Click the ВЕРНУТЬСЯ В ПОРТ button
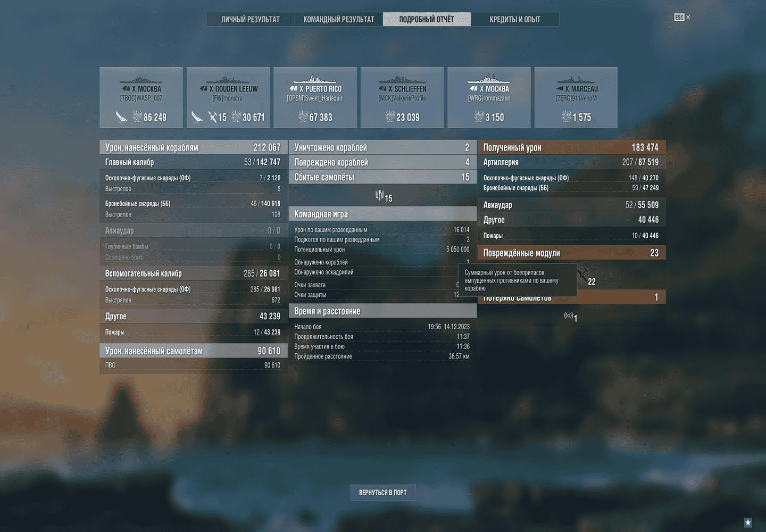The height and width of the screenshot is (532, 766). coord(383,493)
